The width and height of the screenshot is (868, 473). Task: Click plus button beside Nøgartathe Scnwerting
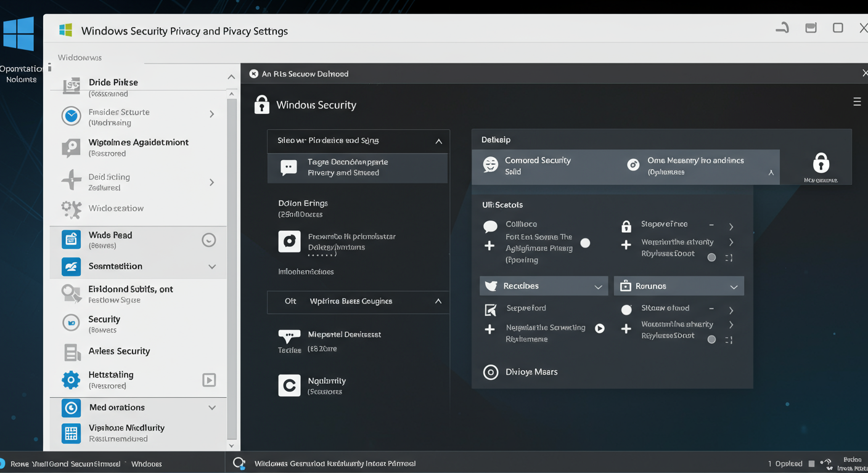tap(489, 329)
